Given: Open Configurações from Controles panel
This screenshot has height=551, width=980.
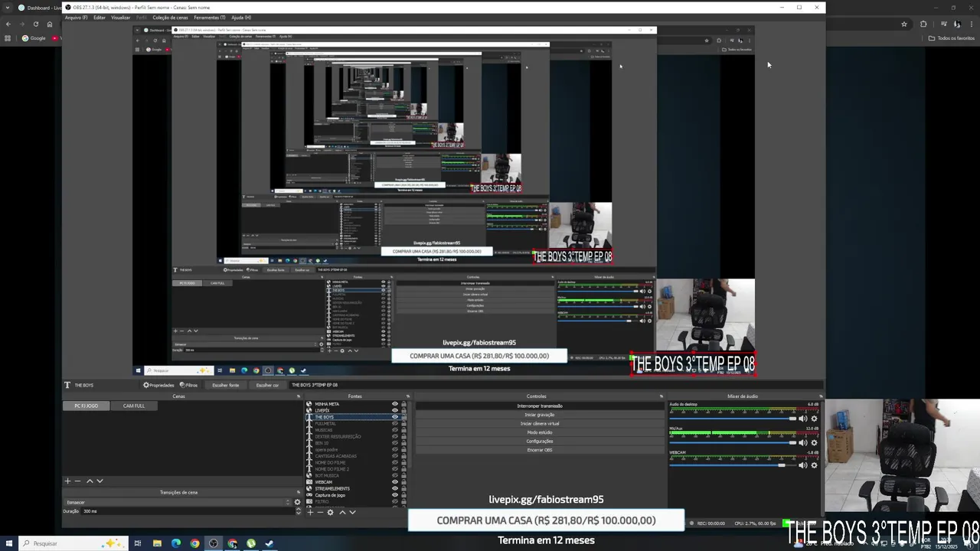Looking at the screenshot, I should pos(540,441).
